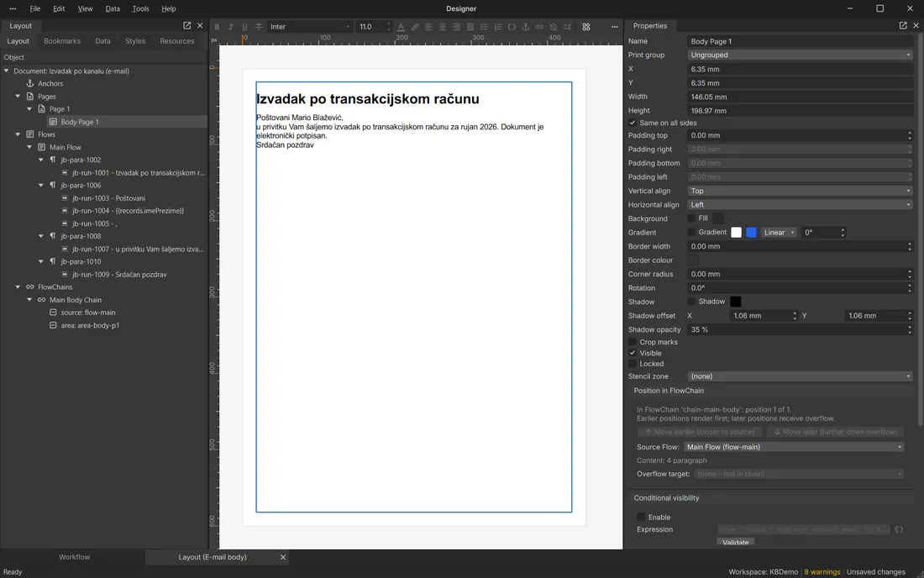Open expression editor braces icon

click(x=899, y=529)
